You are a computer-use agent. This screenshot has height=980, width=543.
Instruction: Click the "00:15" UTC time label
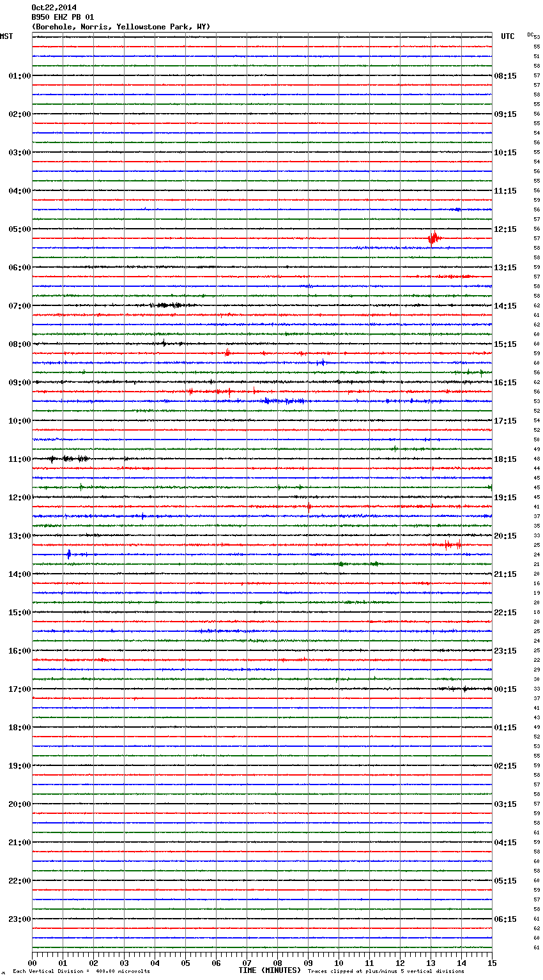click(505, 689)
